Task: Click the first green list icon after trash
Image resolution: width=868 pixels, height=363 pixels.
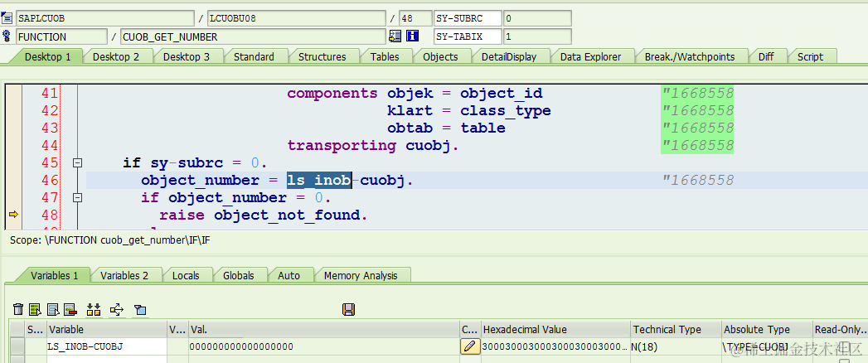Action: click(x=36, y=309)
